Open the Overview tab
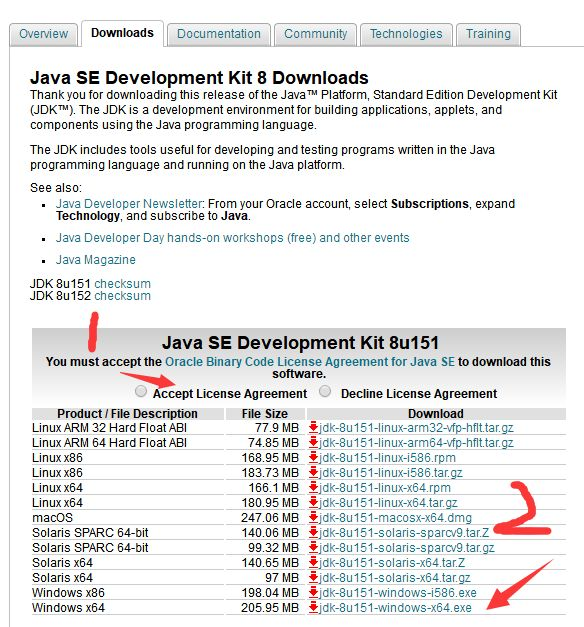 pos(44,34)
